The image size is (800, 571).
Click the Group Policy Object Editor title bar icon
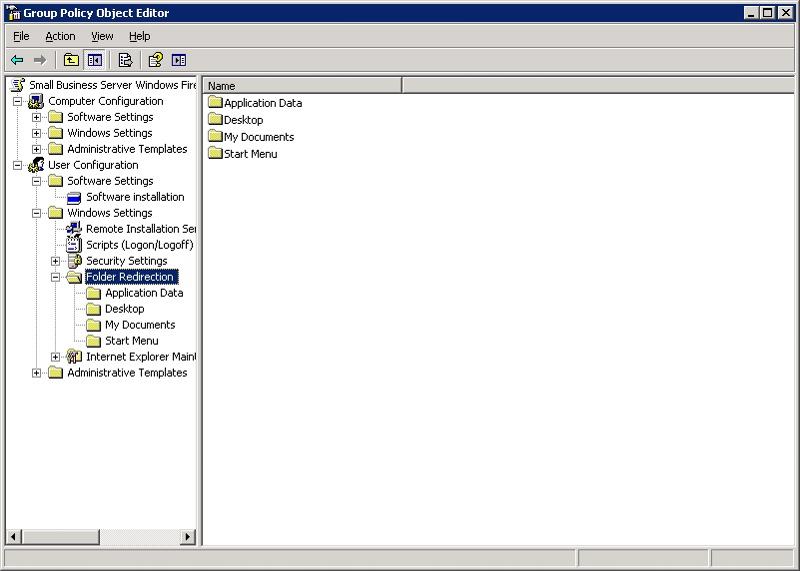tap(13, 13)
